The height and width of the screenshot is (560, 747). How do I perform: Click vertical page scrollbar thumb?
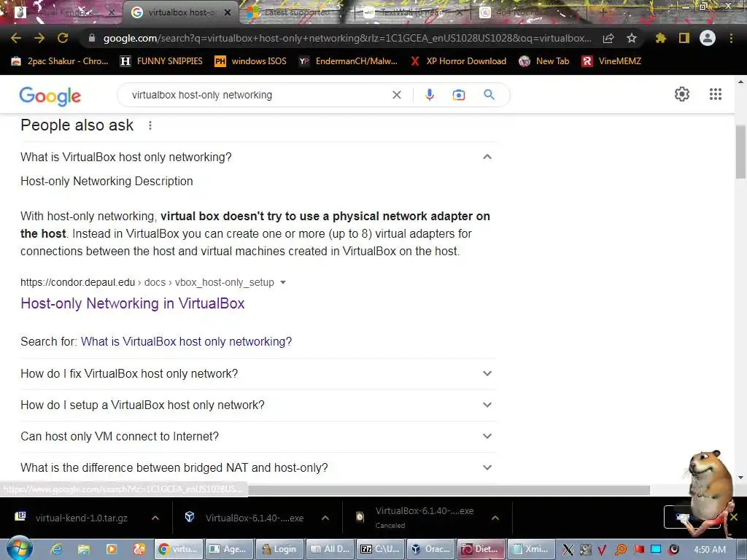[x=740, y=152]
